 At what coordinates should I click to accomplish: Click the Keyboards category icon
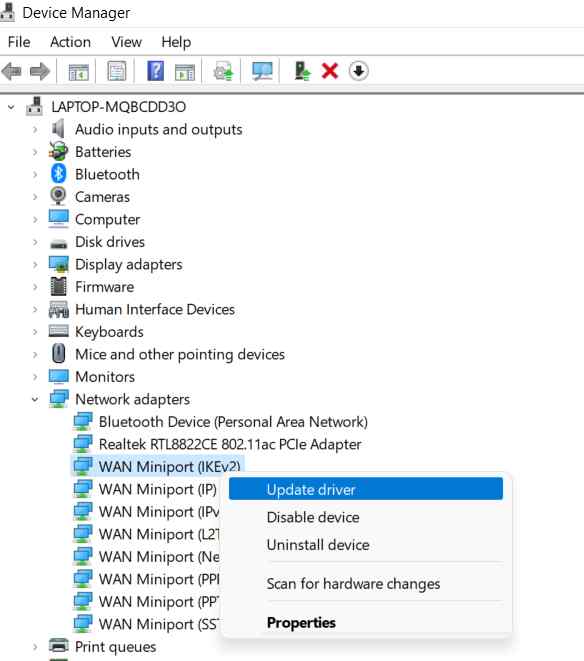tap(58, 331)
